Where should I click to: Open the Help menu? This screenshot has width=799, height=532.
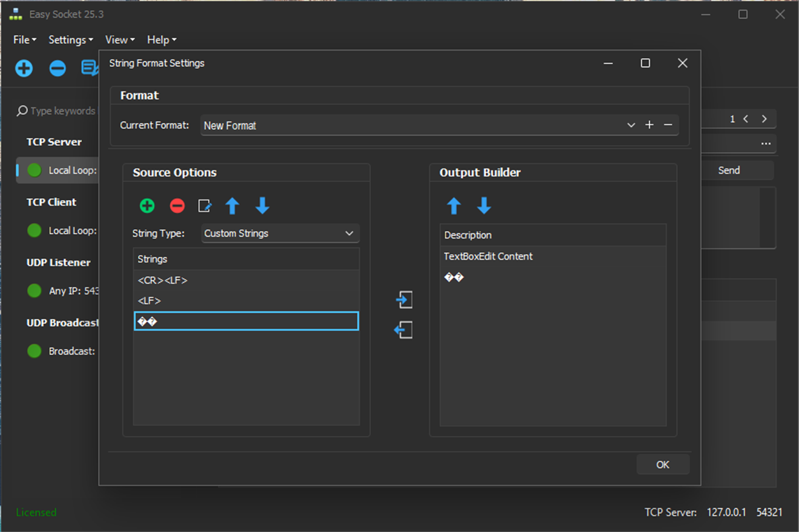(x=162, y=40)
